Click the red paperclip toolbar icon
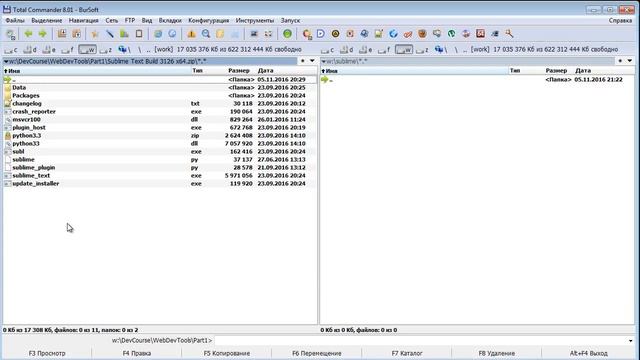 coord(408,34)
